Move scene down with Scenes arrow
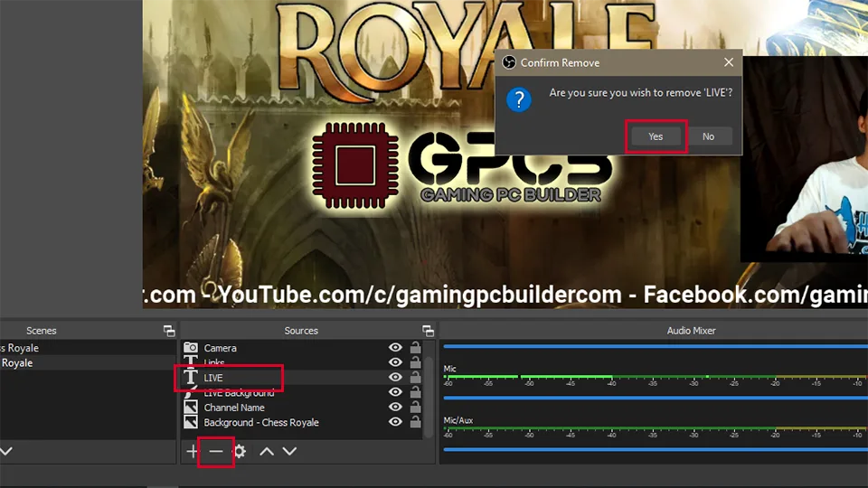This screenshot has height=488, width=868. (6, 452)
